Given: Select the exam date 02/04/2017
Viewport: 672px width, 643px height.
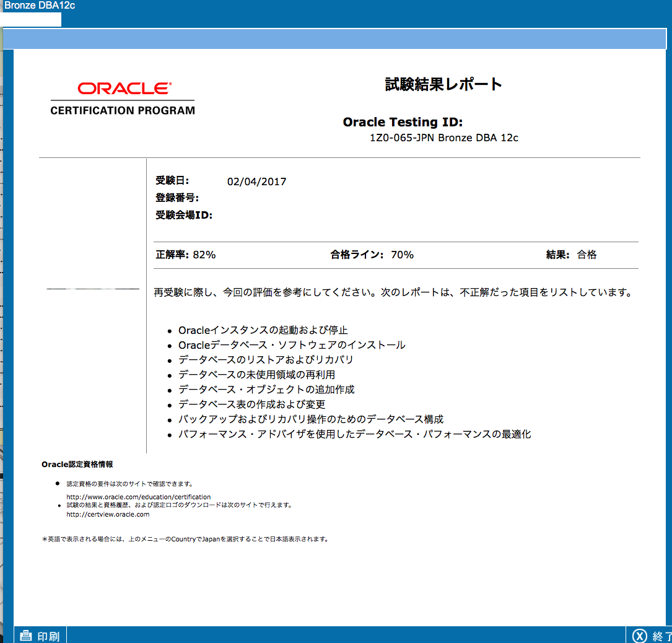Looking at the screenshot, I should click(x=256, y=182).
